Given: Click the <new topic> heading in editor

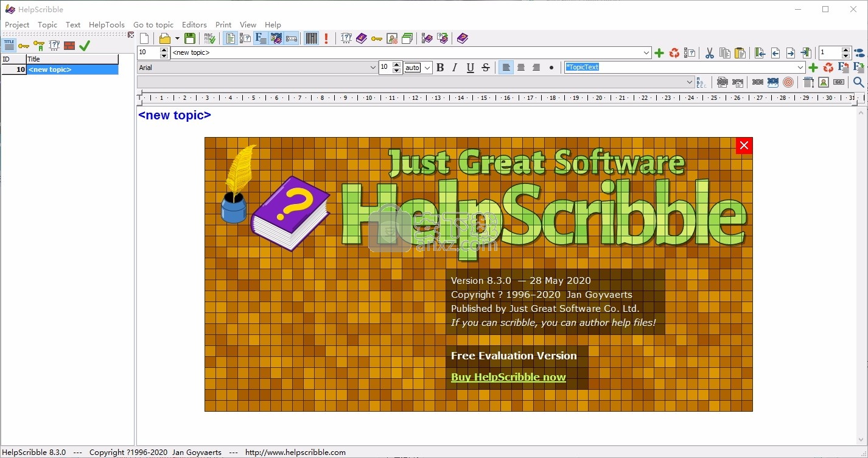Looking at the screenshot, I should (x=175, y=115).
